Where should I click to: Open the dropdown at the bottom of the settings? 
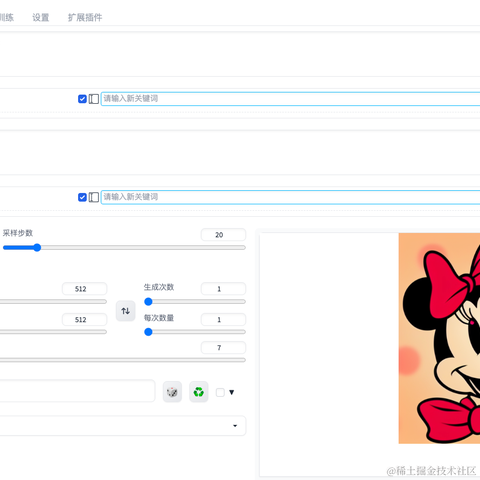click(123, 426)
